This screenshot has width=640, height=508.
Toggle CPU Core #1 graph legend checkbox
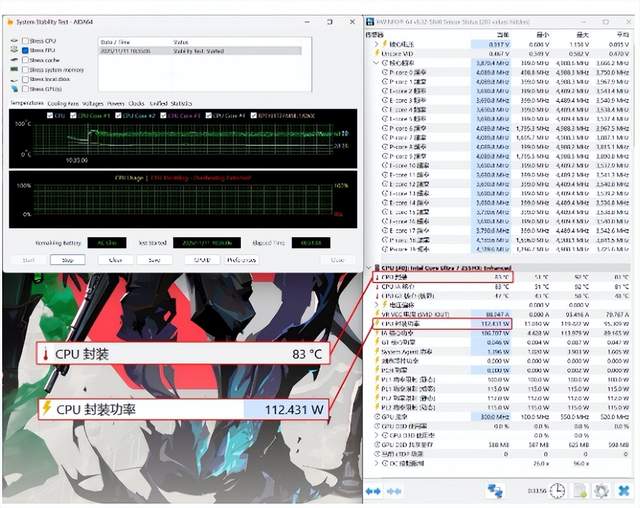pos(73,115)
